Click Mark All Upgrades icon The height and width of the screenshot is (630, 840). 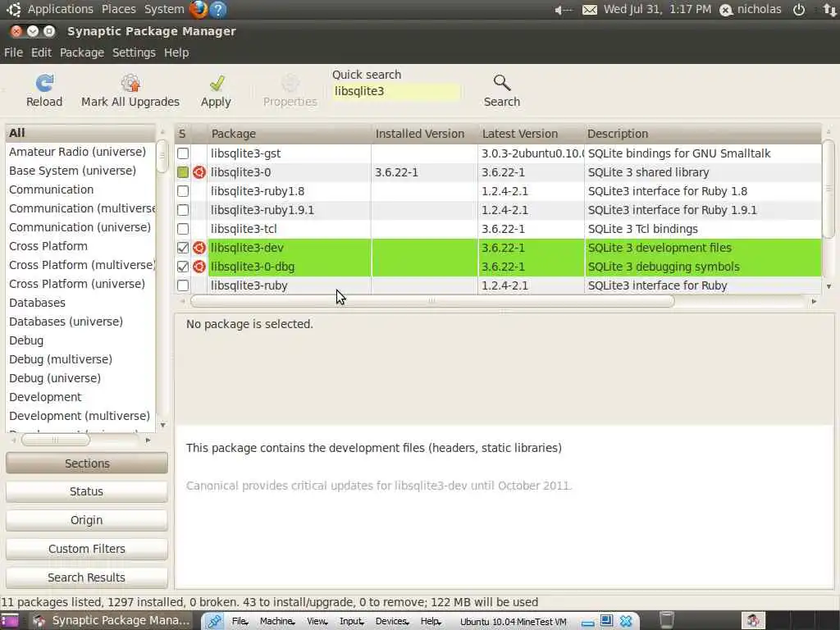coord(130,83)
